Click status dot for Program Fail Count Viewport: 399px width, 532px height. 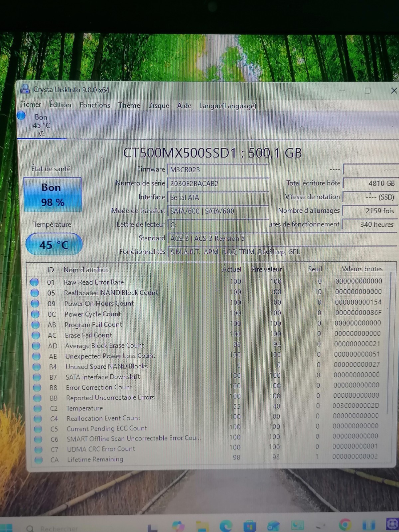[36, 325]
